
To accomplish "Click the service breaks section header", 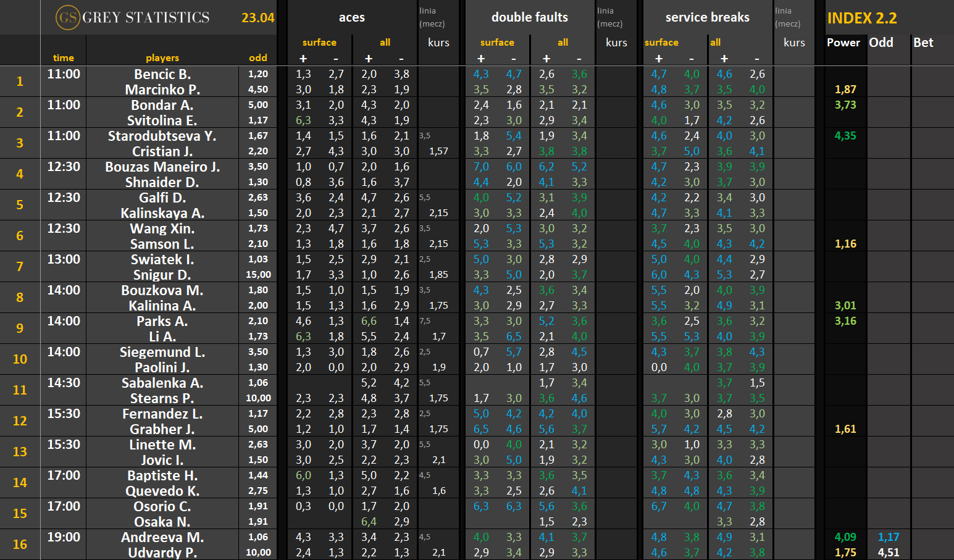I will (x=707, y=17).
